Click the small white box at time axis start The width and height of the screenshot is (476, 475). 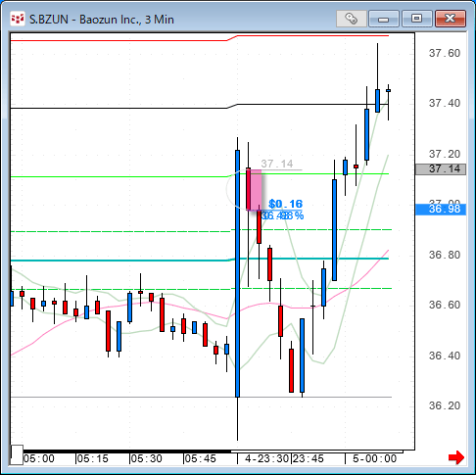click(17, 454)
